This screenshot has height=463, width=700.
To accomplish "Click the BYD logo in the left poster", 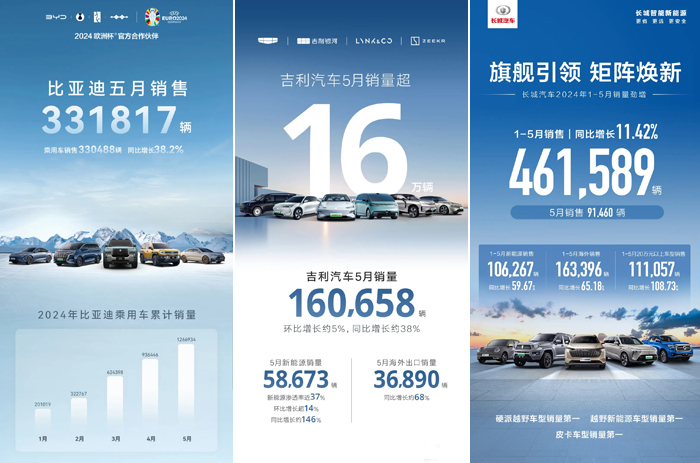I will [56, 17].
